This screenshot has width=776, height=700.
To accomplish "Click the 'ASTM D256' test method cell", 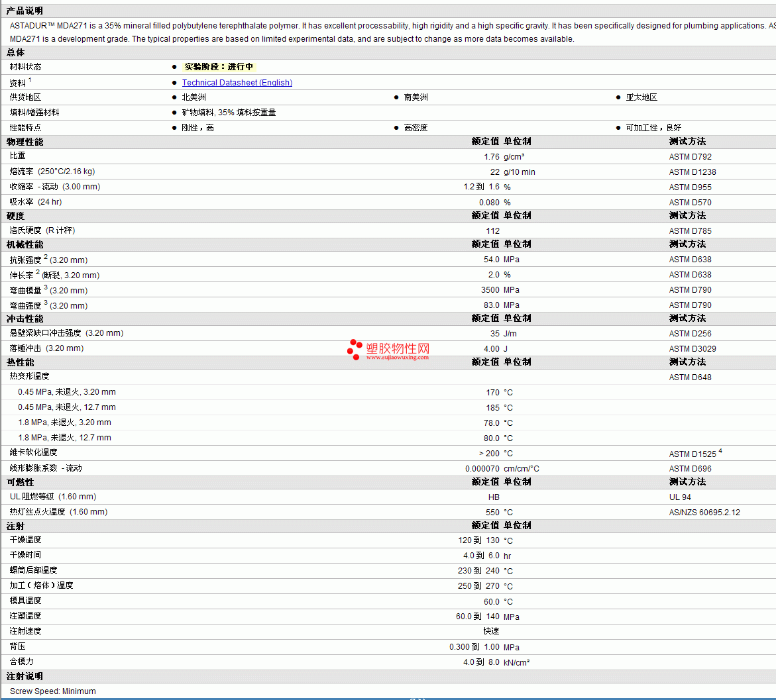I will [690, 334].
